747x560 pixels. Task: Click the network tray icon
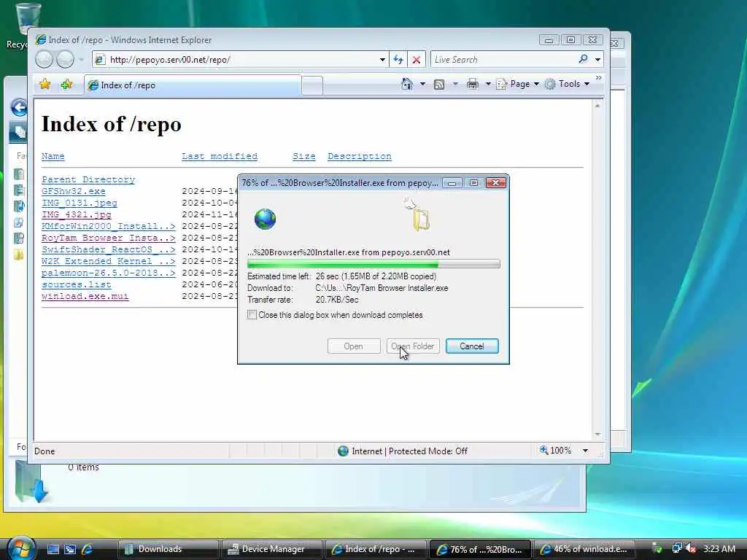pyautogui.click(x=677, y=548)
